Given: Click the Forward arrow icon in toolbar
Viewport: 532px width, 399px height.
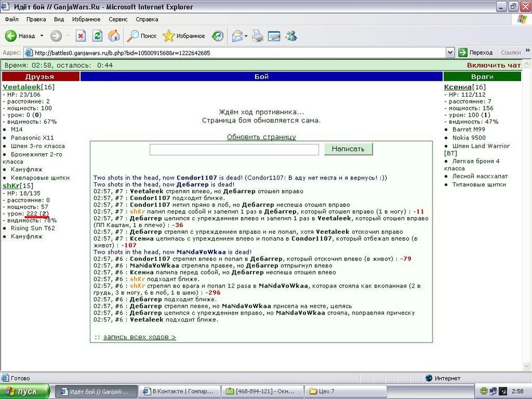Looking at the screenshot, I should click(56, 35).
